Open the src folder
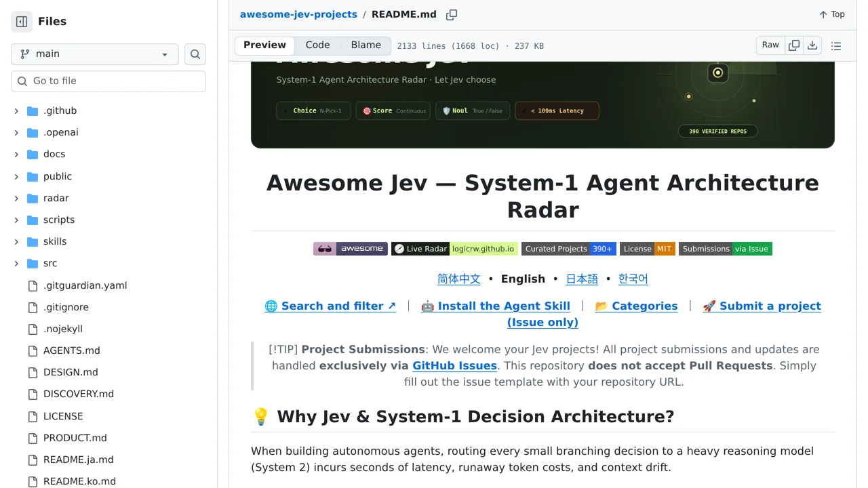 tap(50, 264)
